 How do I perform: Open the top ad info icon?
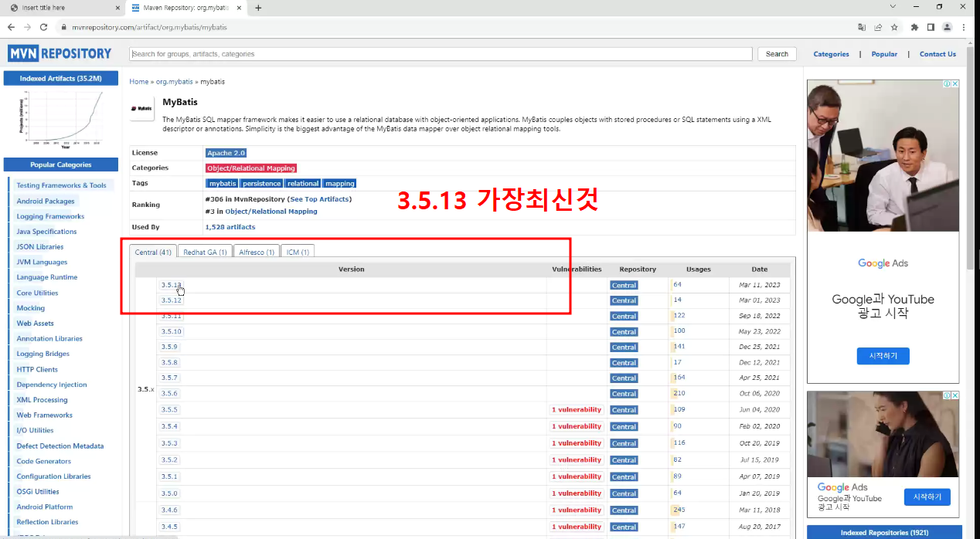tap(947, 83)
